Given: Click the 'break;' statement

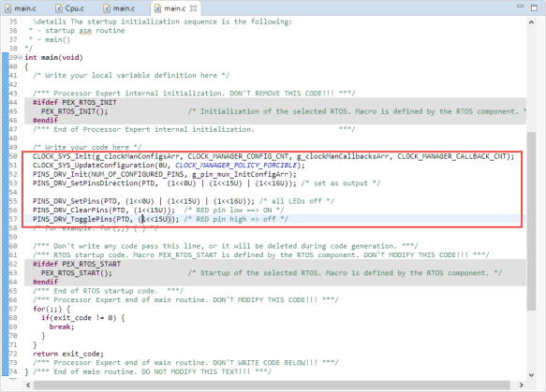Looking at the screenshot, I should click(62, 327).
